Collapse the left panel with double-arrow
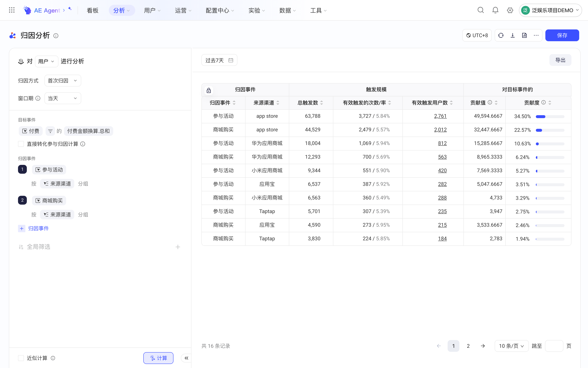588x368 pixels. coord(186,358)
